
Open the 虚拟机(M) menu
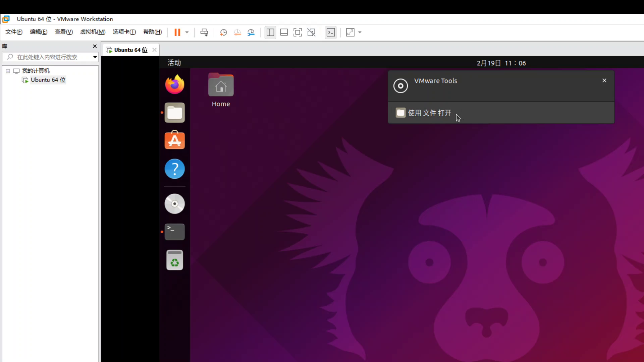[93, 32]
